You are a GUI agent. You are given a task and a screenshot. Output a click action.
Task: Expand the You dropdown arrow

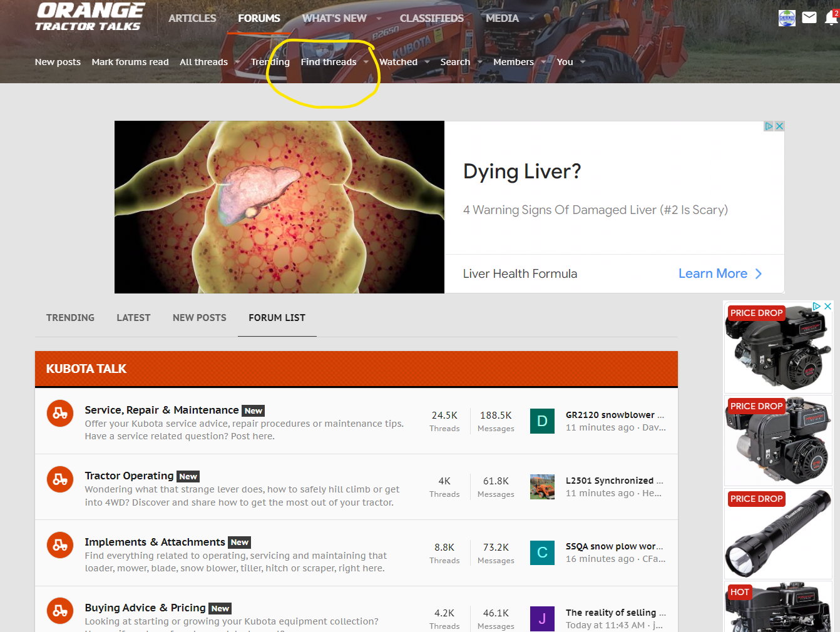582,62
